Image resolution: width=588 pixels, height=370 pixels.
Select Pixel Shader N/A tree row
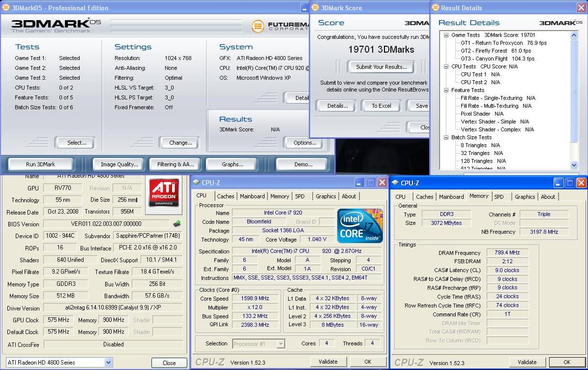click(482, 114)
